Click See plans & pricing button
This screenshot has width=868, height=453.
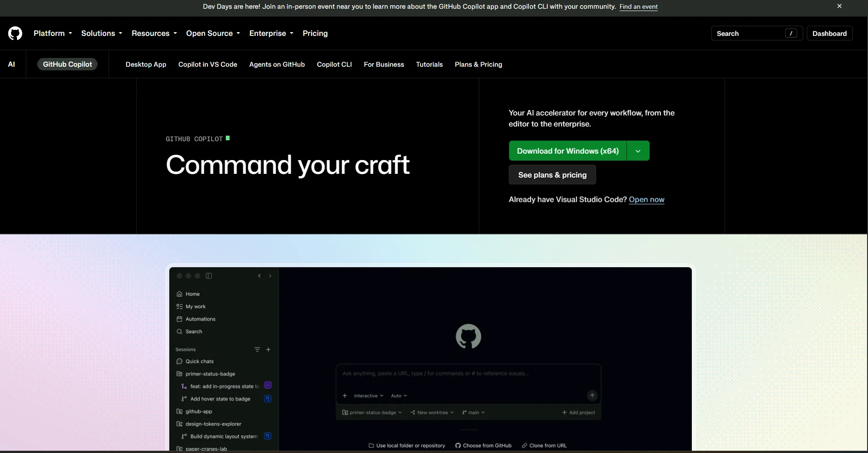pyautogui.click(x=552, y=175)
